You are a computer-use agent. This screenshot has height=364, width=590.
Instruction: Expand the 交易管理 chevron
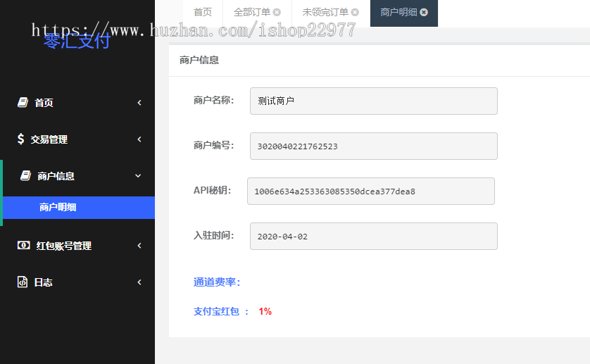point(139,139)
